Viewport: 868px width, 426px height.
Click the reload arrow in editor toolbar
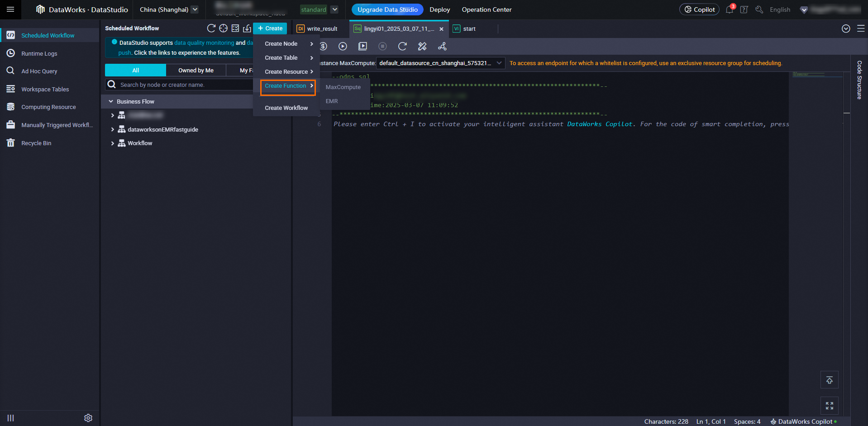coord(402,46)
